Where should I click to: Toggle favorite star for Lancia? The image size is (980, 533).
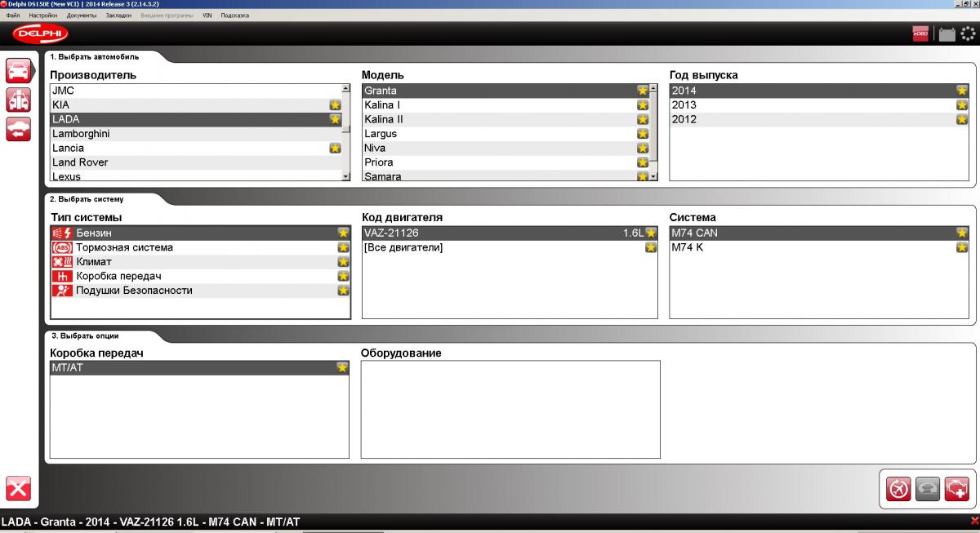pos(335,148)
